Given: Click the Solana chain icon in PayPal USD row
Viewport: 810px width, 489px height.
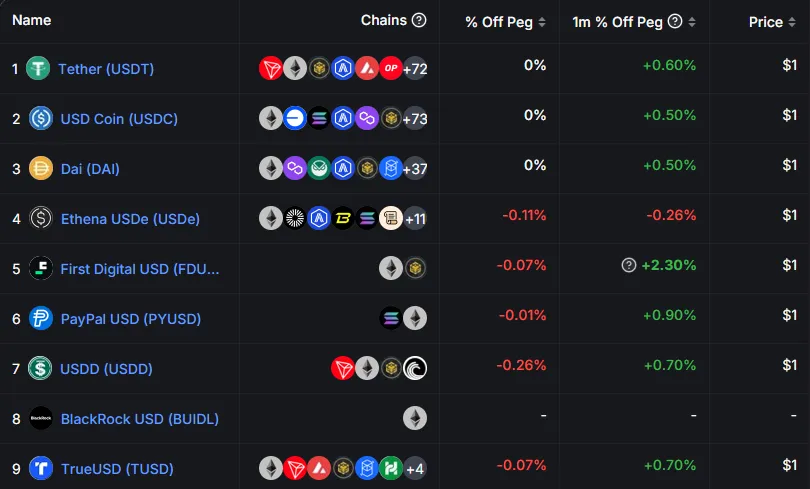Looking at the screenshot, I should click(391, 318).
